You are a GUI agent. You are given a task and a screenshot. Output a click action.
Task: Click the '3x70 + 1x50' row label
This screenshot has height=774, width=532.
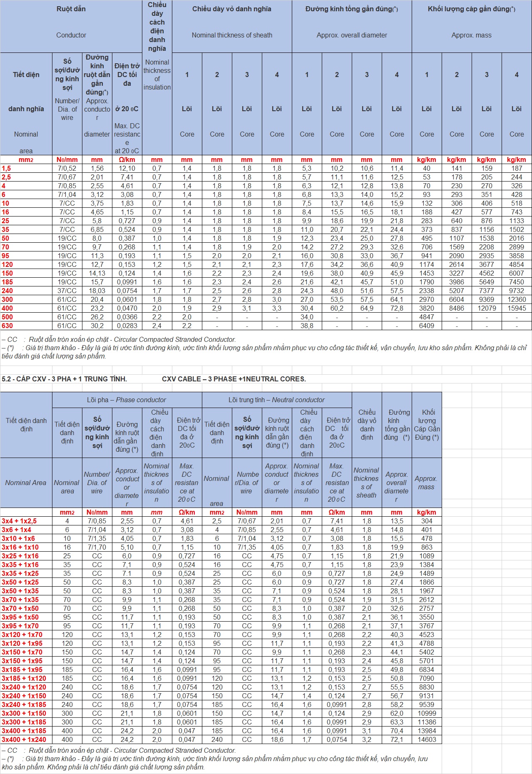[x=20, y=608]
